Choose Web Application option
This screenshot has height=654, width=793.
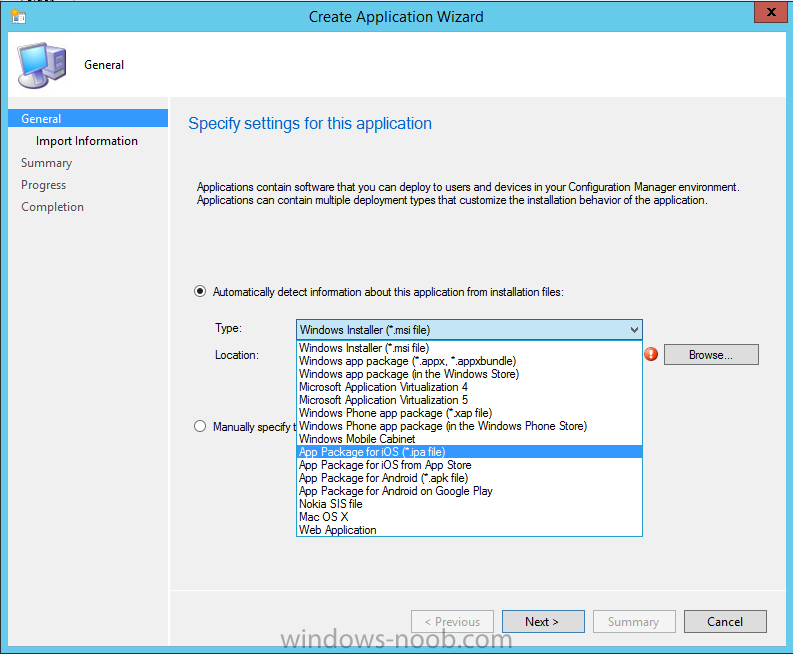click(x=469, y=530)
